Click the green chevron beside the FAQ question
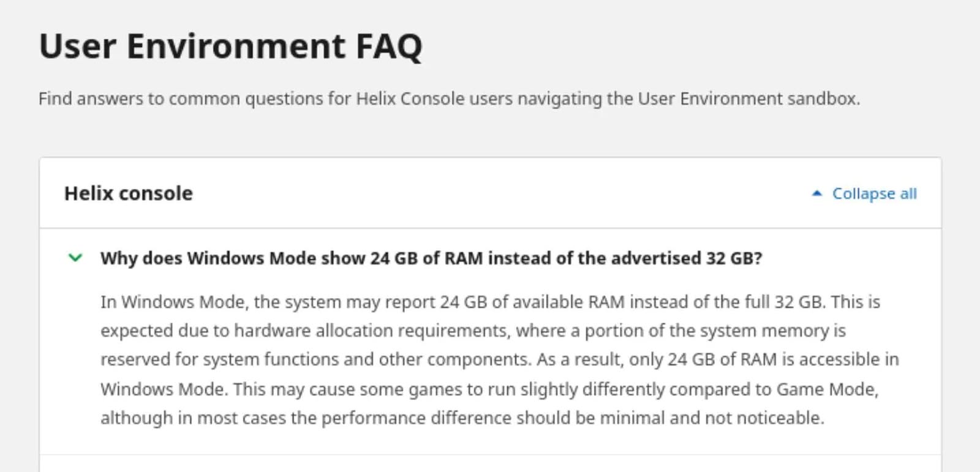The width and height of the screenshot is (980, 472). click(77, 258)
